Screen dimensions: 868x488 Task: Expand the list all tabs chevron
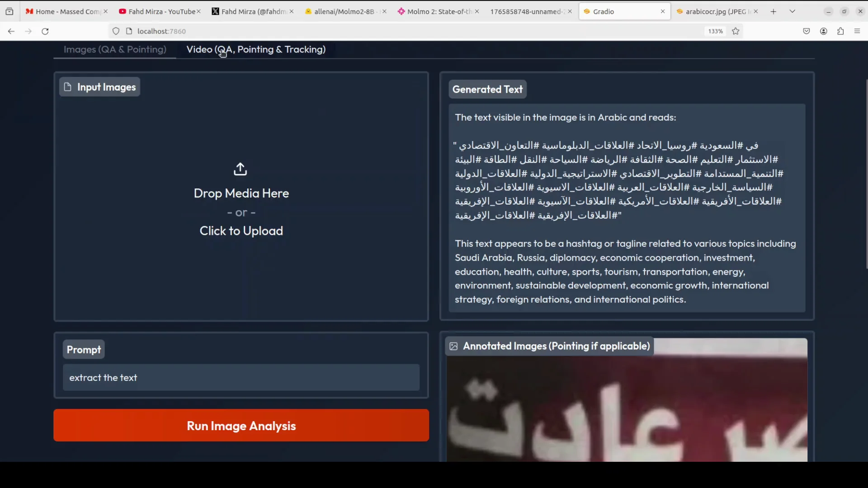point(793,11)
